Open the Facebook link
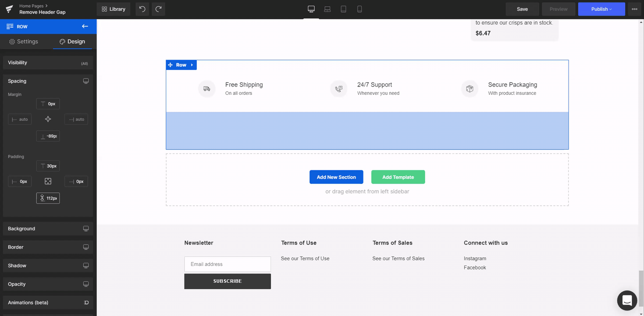The height and width of the screenshot is (316, 644). [x=475, y=268]
